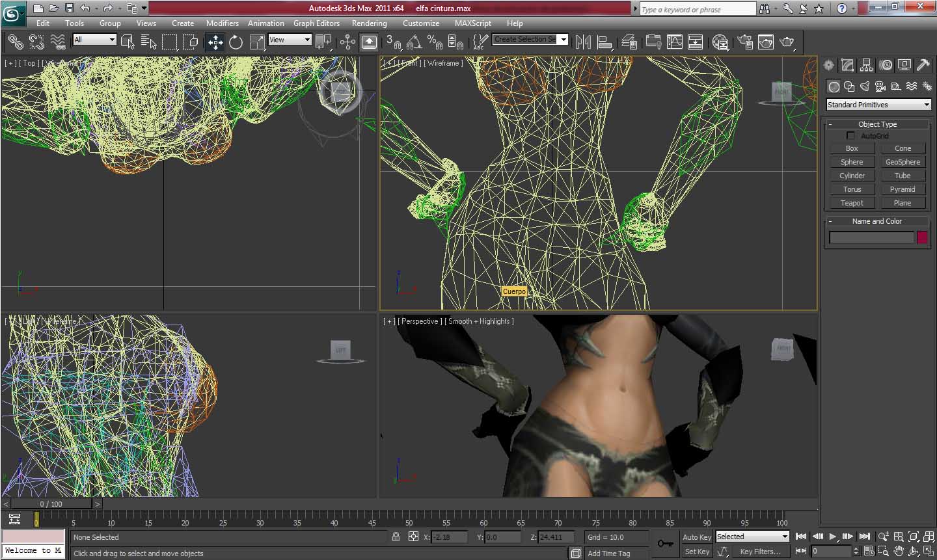Screen dimensions: 937x560
Task: Click the Object color swatch
Action: pos(922,237)
